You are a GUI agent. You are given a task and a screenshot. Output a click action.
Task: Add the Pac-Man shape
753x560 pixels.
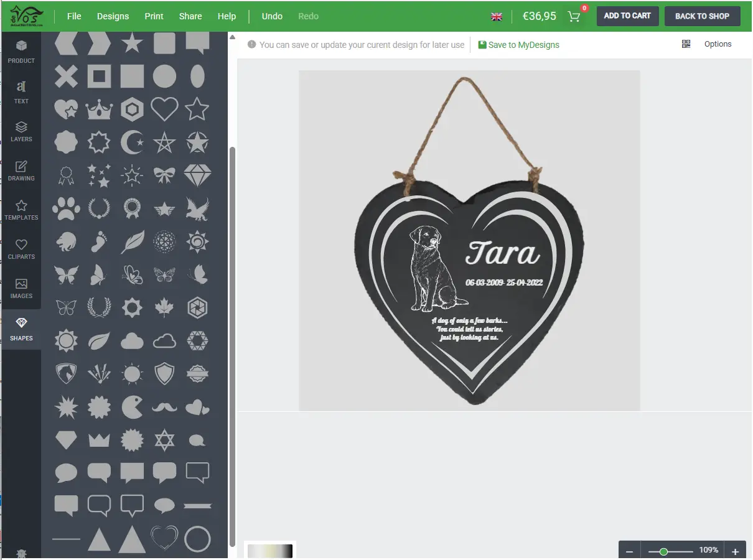point(132,407)
